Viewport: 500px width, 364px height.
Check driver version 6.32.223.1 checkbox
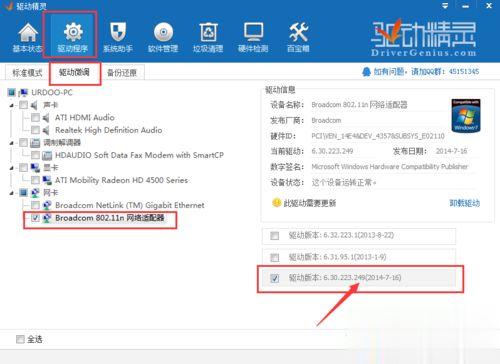click(275, 236)
